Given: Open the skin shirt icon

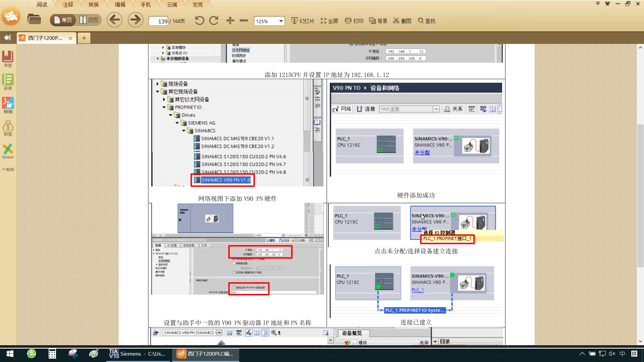Looking at the screenshot, I should click(x=607, y=4).
